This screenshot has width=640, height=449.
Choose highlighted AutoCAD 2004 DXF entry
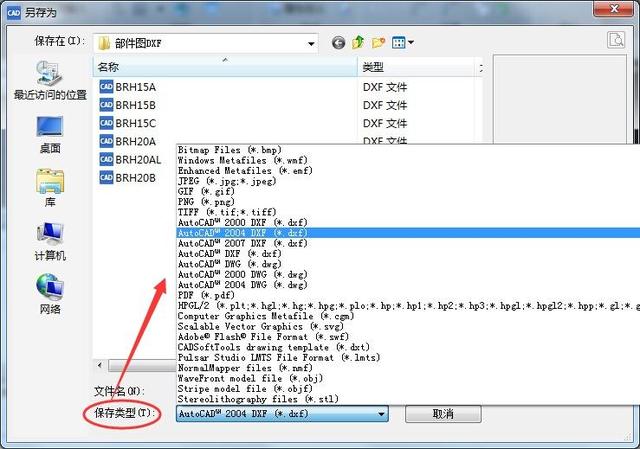[408, 233]
